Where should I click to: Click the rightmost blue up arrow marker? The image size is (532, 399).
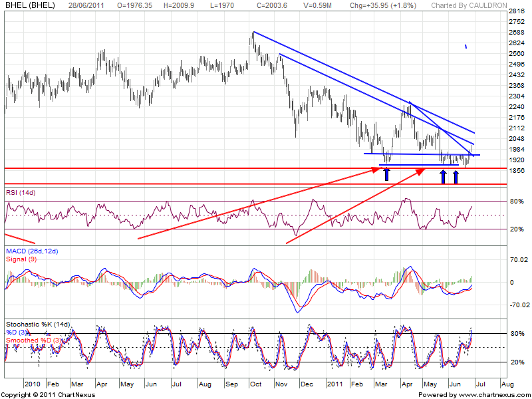pos(456,176)
